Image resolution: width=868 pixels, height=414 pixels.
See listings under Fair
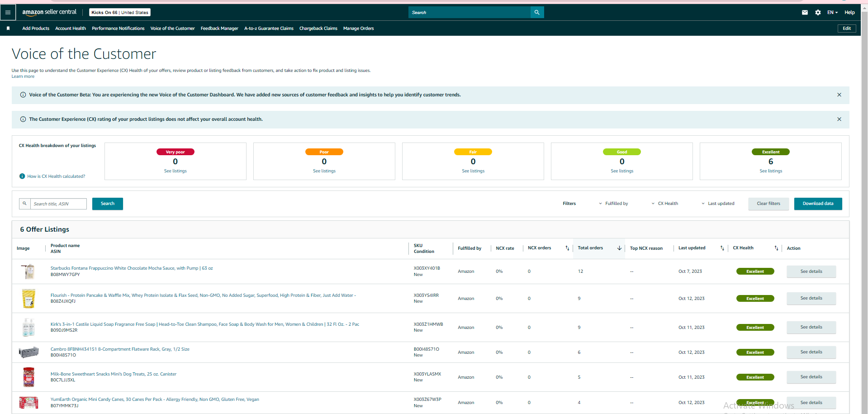(473, 171)
